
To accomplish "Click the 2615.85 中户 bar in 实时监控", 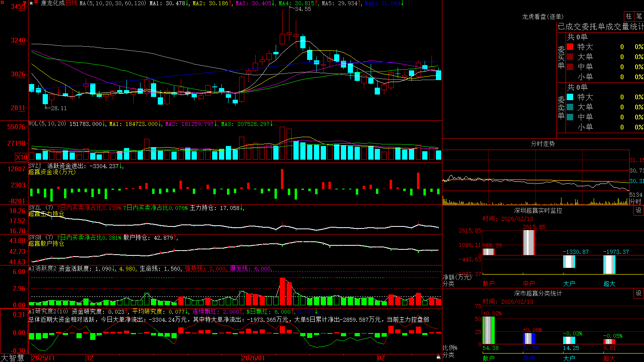I will (529, 243).
